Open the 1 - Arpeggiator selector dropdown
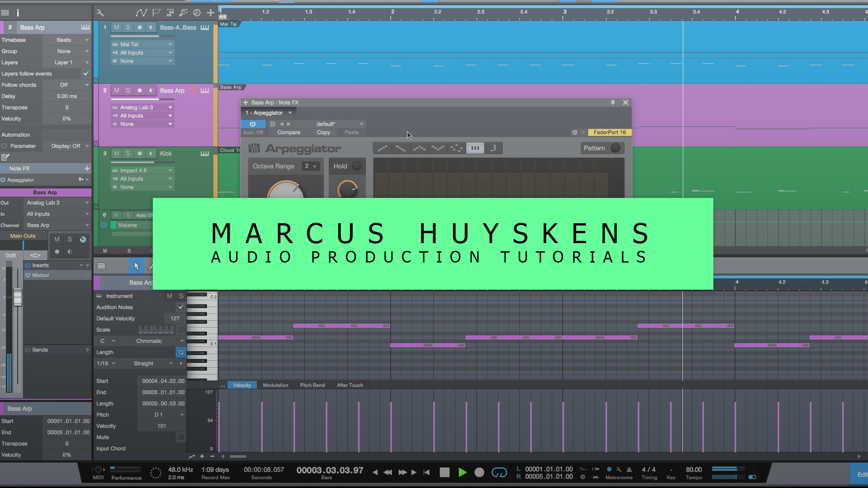Screen dimensions: 868x488 click(269, 113)
